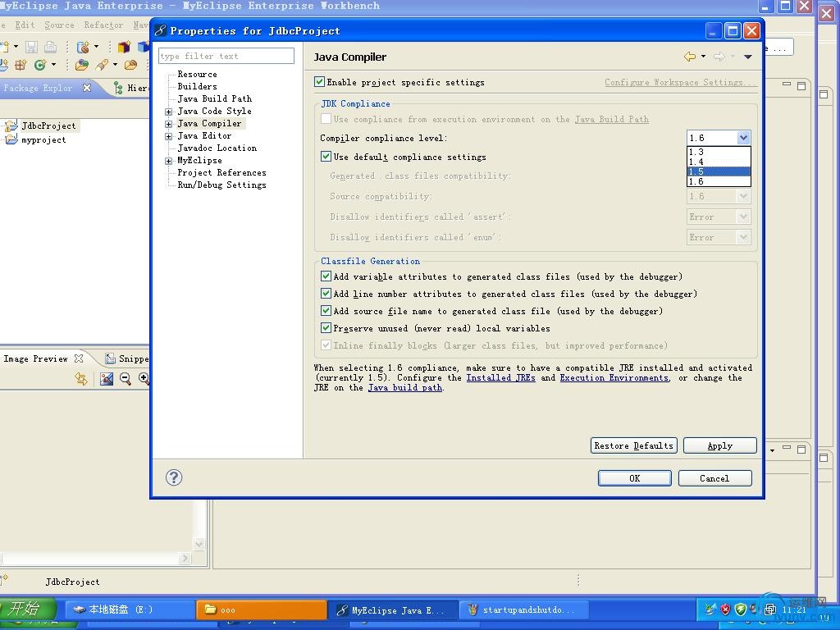Close the Package Explorer view tab
This screenshot has height=630, width=840.
[x=87, y=87]
